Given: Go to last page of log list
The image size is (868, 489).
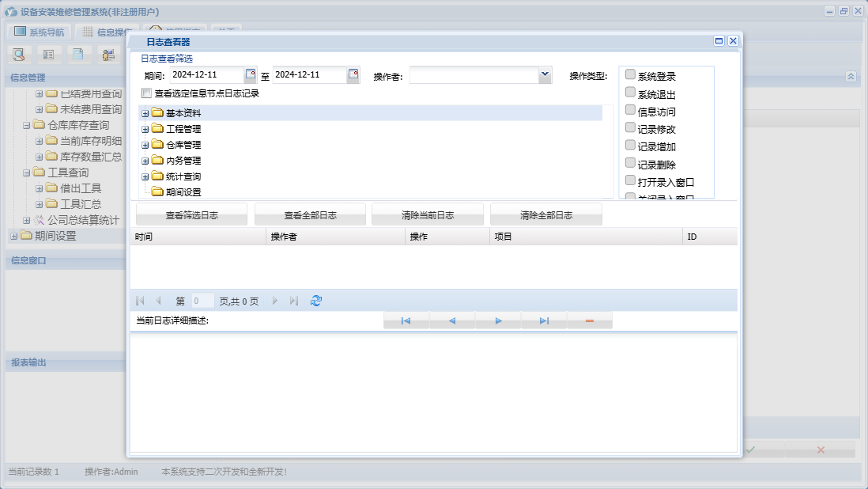Looking at the screenshot, I should [294, 301].
